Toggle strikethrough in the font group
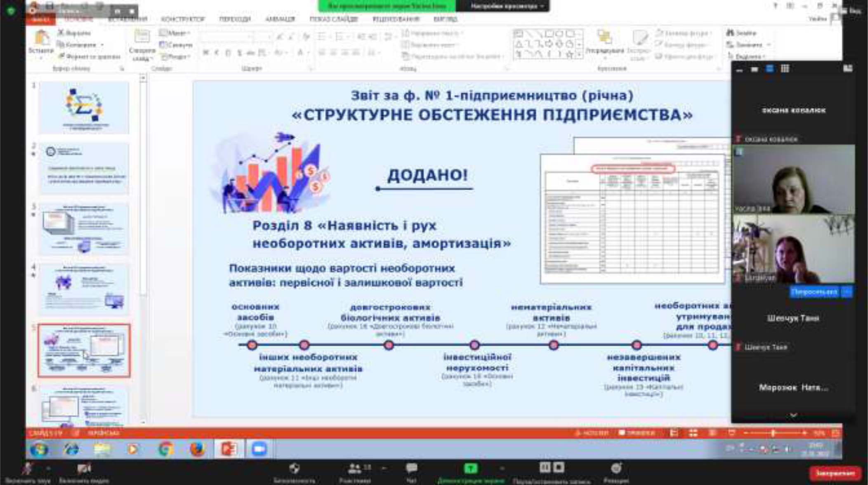 pyautogui.click(x=250, y=52)
